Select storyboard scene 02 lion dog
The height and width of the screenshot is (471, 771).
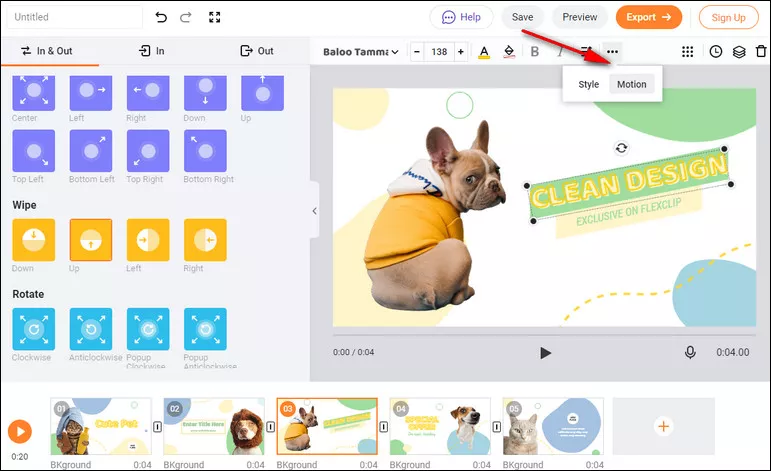(214, 426)
